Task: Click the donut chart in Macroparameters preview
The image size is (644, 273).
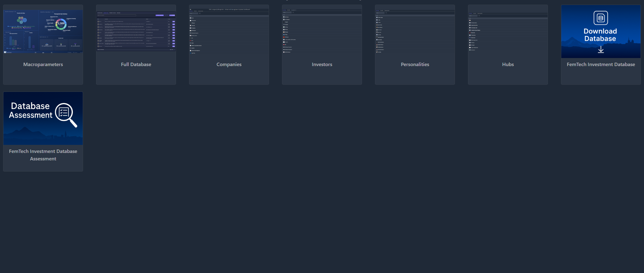Action: (61, 24)
